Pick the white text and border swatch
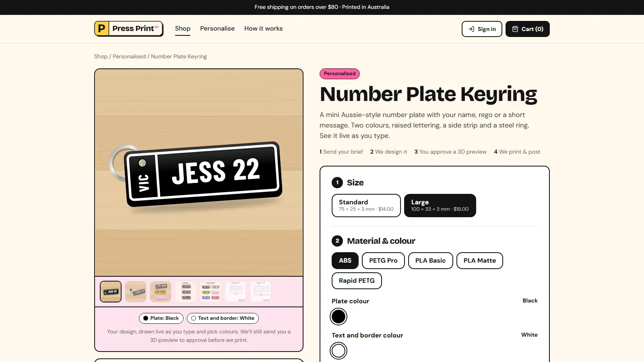 (339, 351)
